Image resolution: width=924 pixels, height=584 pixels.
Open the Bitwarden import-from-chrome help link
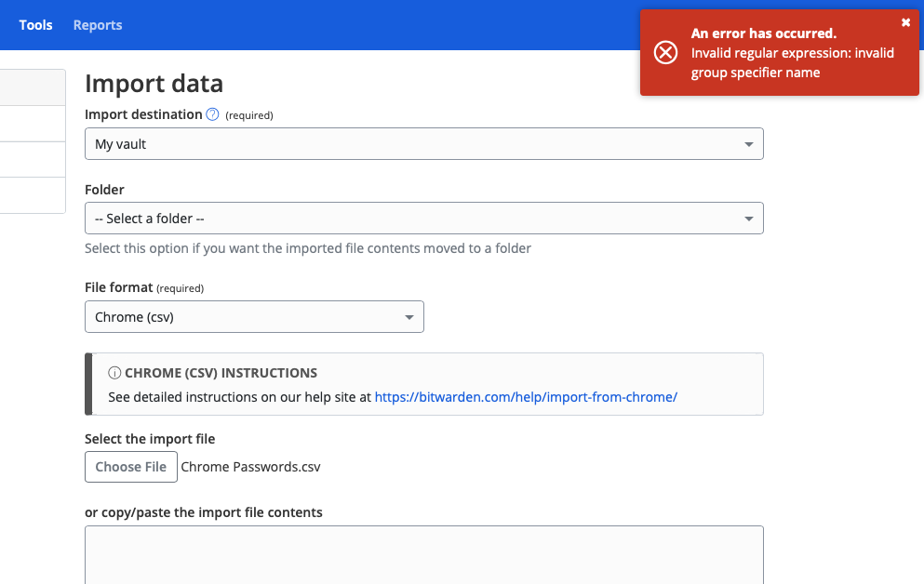click(x=526, y=397)
